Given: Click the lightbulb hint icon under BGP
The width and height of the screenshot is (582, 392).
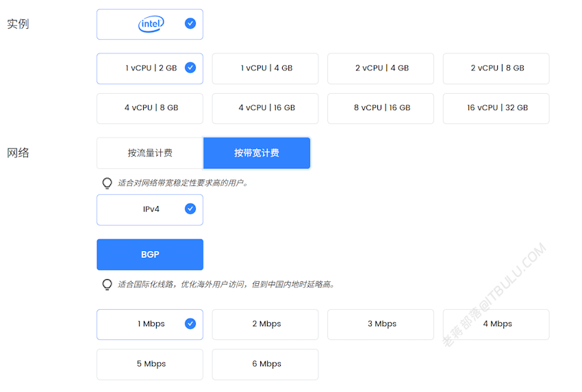Looking at the screenshot, I should click(107, 285).
